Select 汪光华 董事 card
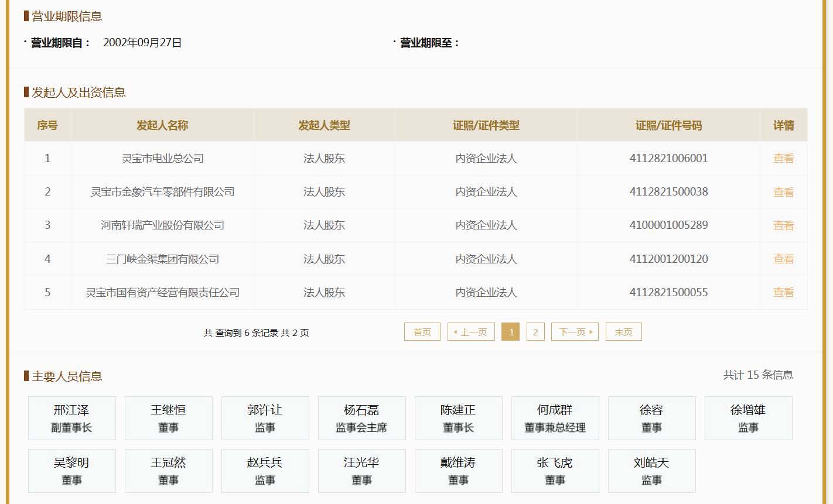Screen dimensions: 833x504 click(x=362, y=471)
